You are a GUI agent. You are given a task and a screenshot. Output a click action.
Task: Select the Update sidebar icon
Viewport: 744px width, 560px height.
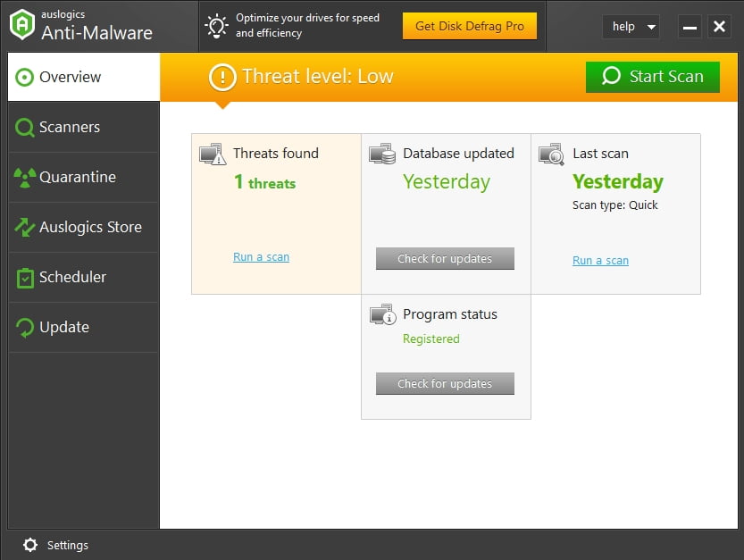click(x=25, y=327)
